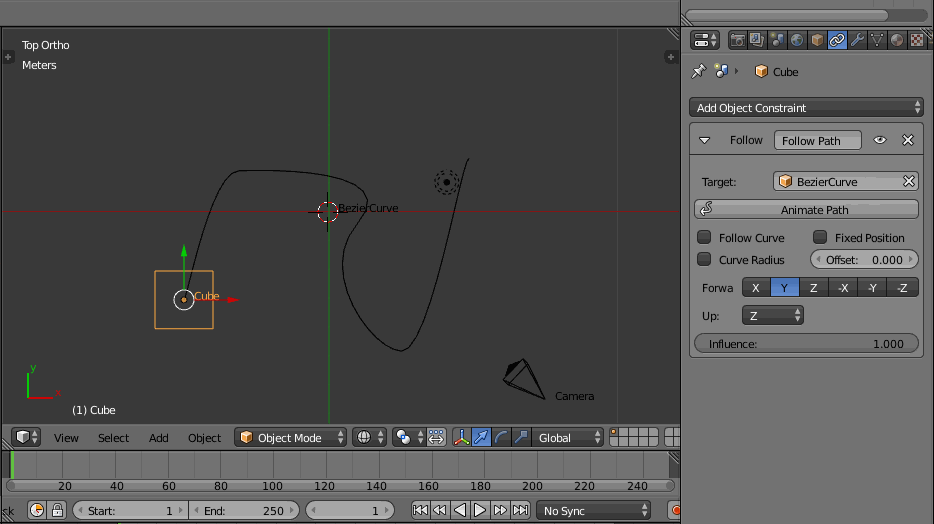Screen dimensions: 934x524
Task: Click the Influence slider
Action: [x=806, y=344]
